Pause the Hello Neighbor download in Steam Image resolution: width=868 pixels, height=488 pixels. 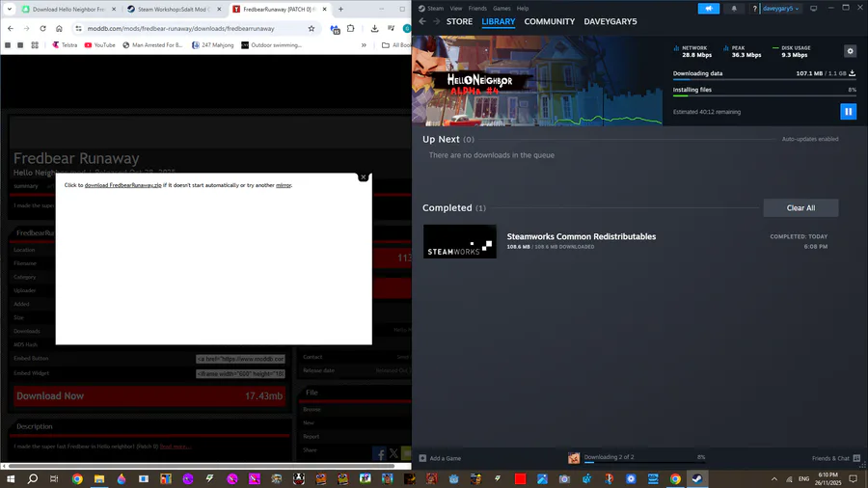(848, 111)
